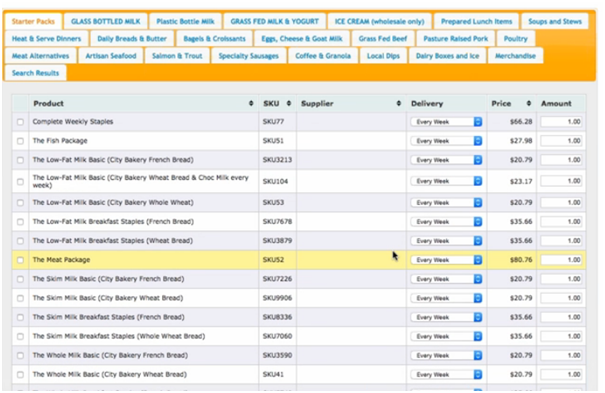Click SKU cell 'SKU53'
The image size is (605, 393).
[x=274, y=203]
